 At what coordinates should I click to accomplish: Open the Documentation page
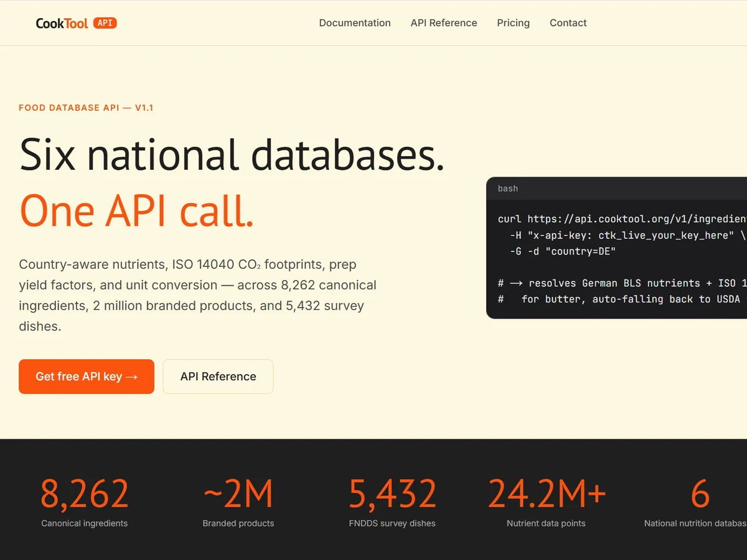[x=355, y=23]
